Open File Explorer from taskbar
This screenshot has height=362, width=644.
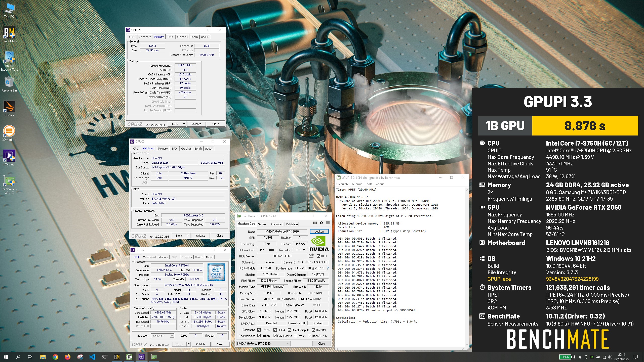(43, 357)
